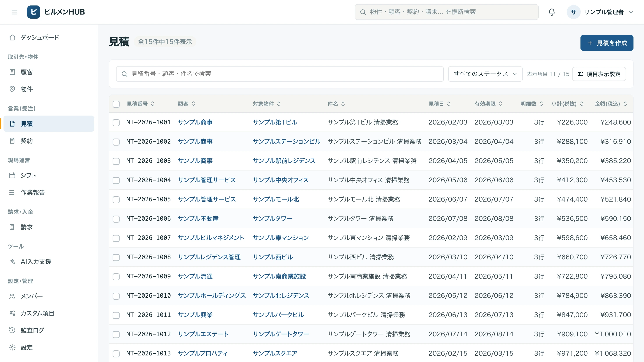Click the 請求 invoice icon

pos(12,227)
